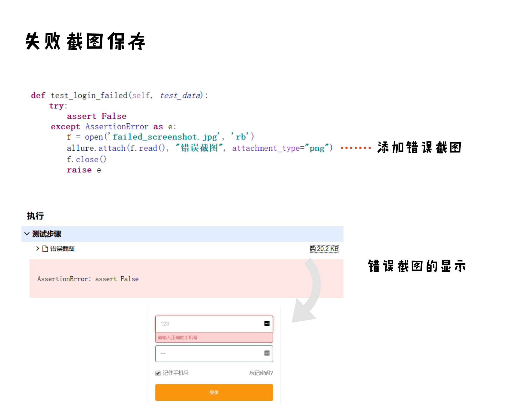525x420 pixels.
Task: Click the 测试步骤 header text
Action: pyautogui.click(x=47, y=234)
